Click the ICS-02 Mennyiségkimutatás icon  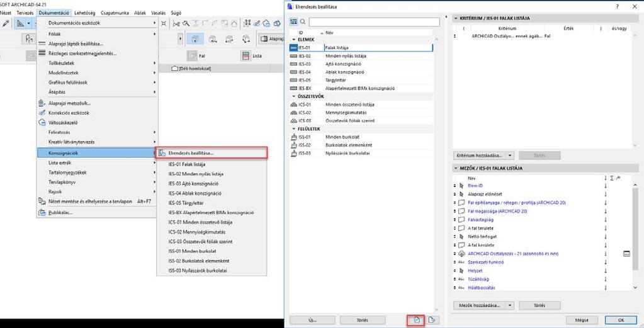tap(293, 113)
